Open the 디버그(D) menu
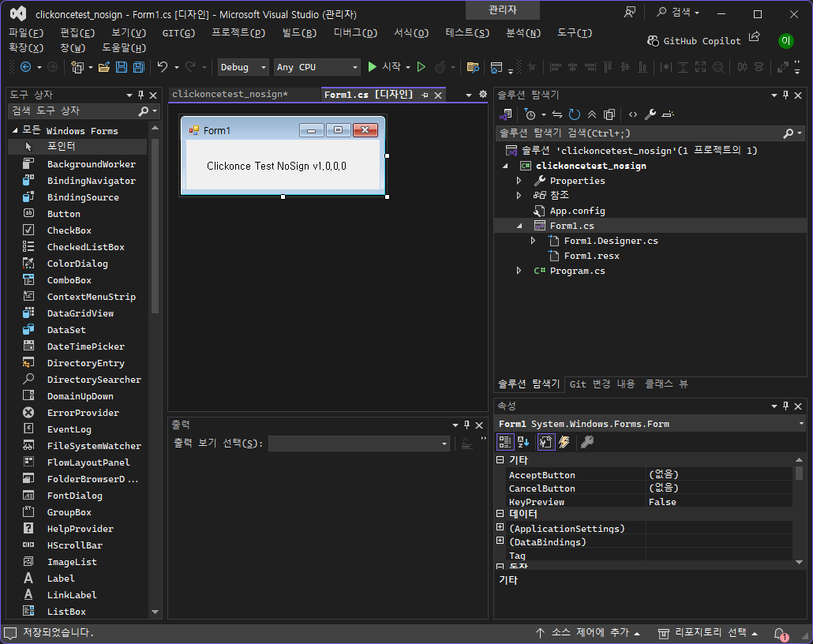Viewport: 813px width, 644px height. [x=356, y=33]
